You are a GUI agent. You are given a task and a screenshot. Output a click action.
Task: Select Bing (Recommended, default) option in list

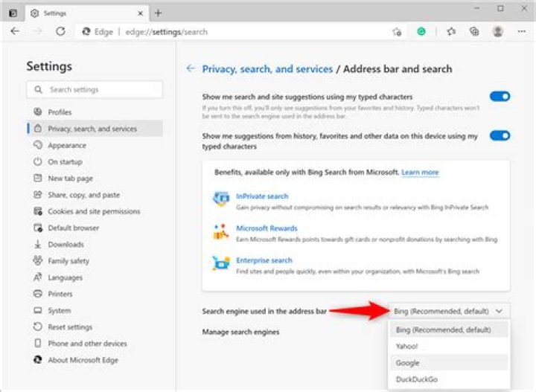tap(449, 330)
